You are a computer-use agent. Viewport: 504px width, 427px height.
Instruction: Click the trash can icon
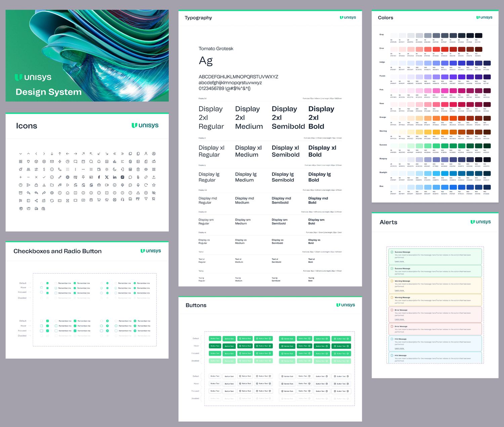pyautogui.click(x=138, y=169)
